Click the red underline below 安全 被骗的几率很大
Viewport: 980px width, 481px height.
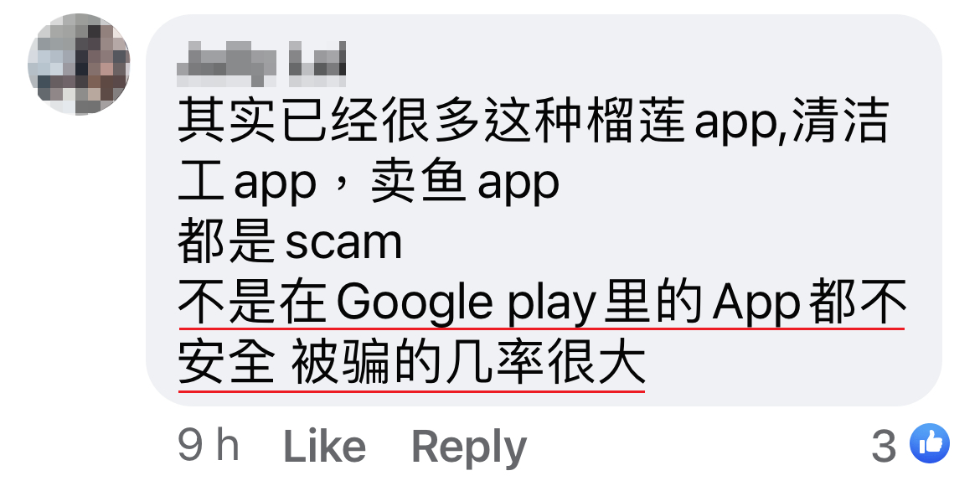tap(411, 391)
